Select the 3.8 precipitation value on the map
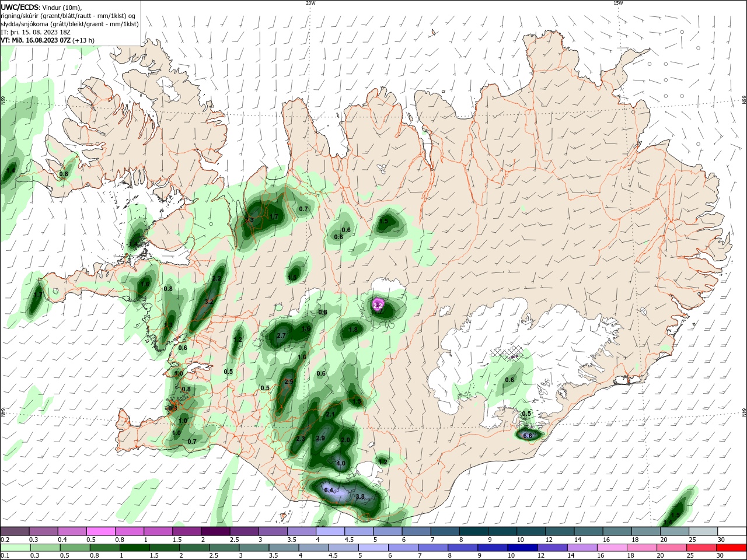This screenshot has height=560, width=747. click(x=360, y=497)
